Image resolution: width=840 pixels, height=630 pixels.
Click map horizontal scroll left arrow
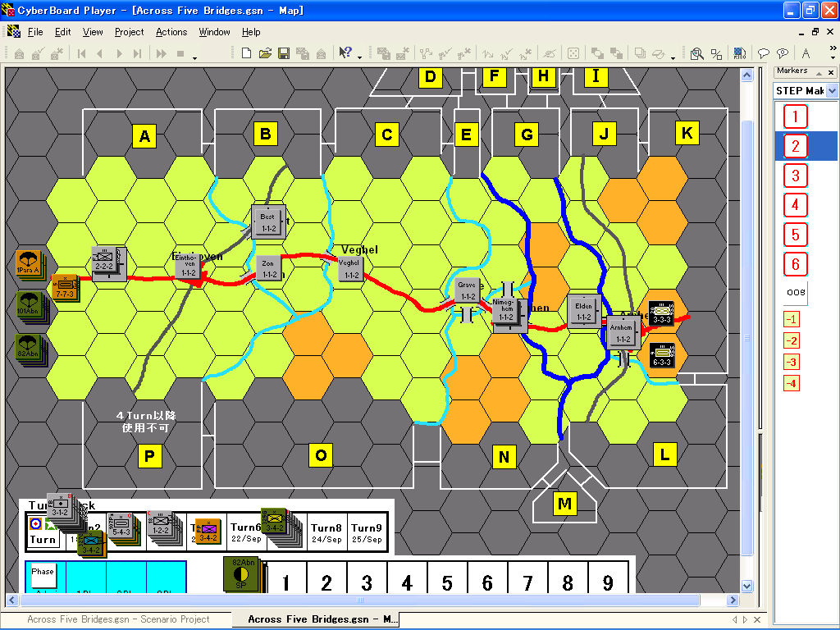click(x=12, y=600)
